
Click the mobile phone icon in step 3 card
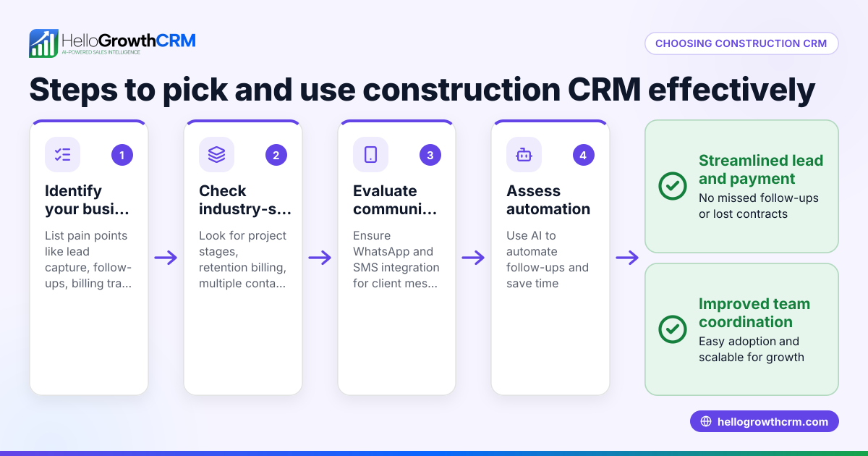(x=371, y=154)
